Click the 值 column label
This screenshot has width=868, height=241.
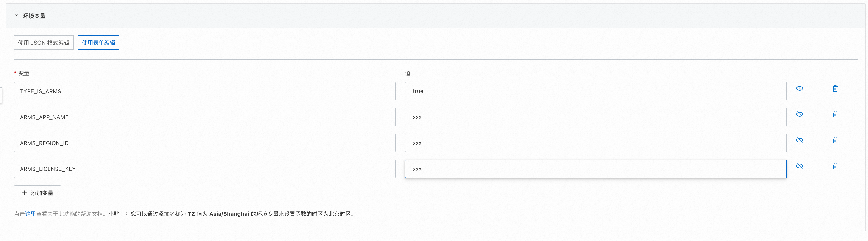tap(408, 73)
